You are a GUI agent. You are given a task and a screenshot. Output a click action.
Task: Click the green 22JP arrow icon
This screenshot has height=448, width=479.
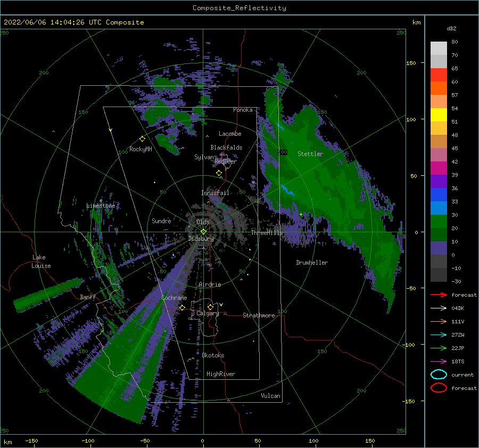(439, 348)
